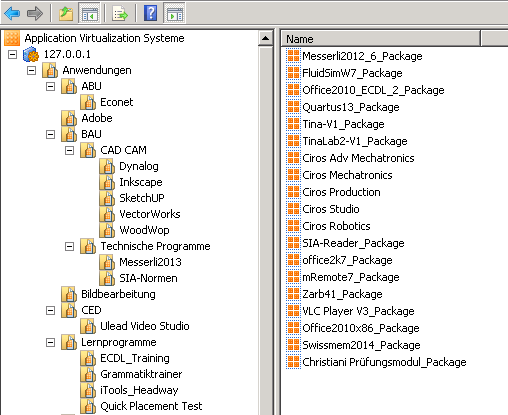Collapse the Lernprogramme folder node

(x=50, y=342)
